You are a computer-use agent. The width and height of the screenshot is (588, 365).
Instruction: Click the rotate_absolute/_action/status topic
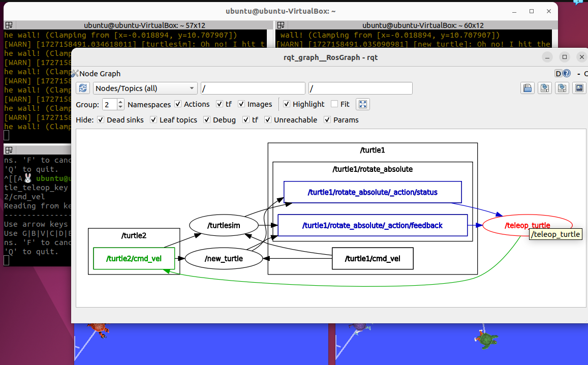pos(373,192)
